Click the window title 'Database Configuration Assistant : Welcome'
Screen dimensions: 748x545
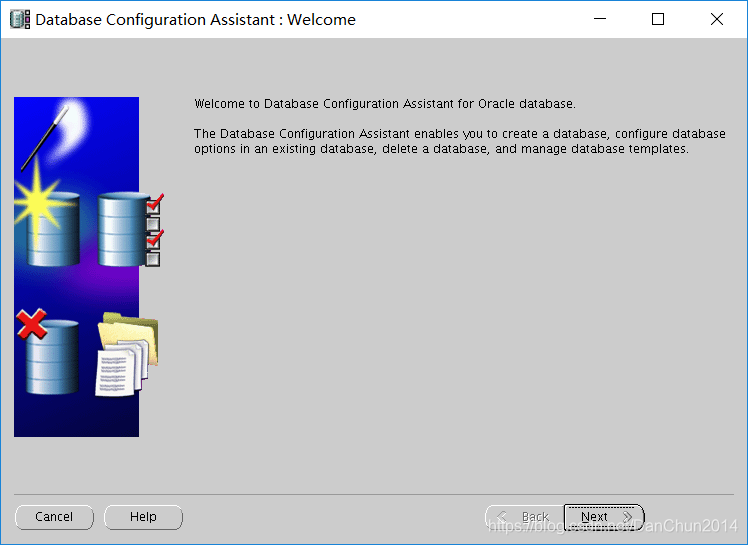[196, 20]
